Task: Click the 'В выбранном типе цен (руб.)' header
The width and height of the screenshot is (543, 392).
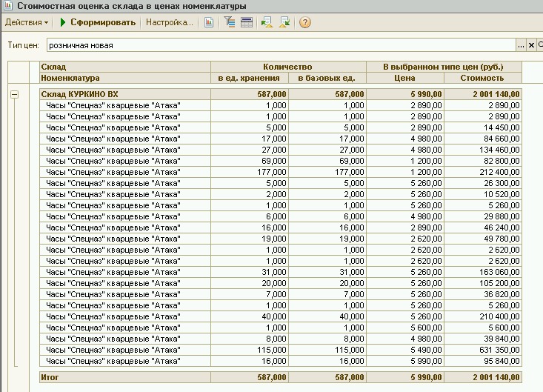Action: 444,67
